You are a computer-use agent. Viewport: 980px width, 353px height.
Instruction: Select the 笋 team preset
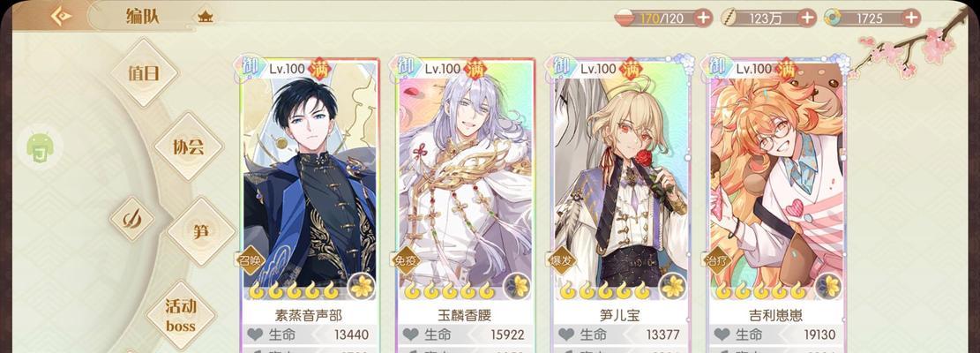tap(200, 231)
